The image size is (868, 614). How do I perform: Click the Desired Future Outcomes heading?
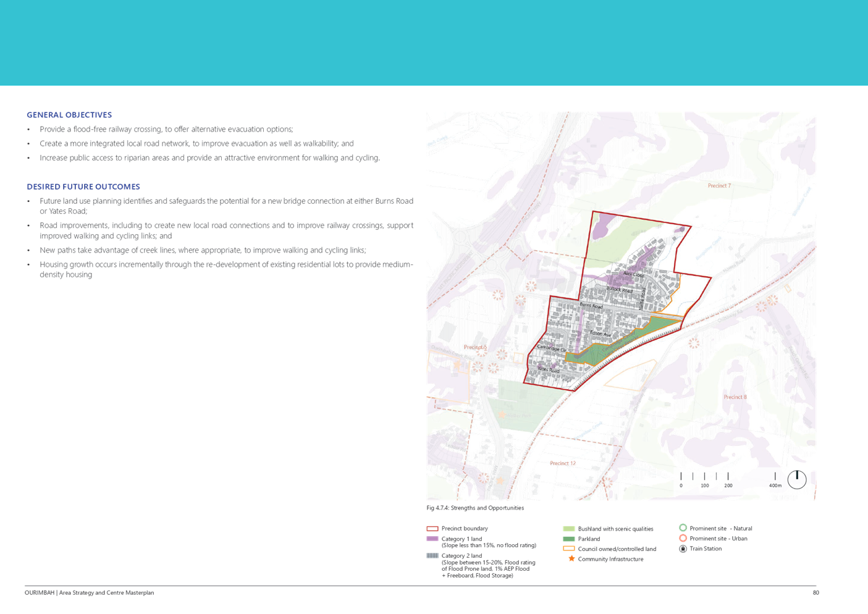pyautogui.click(x=83, y=187)
